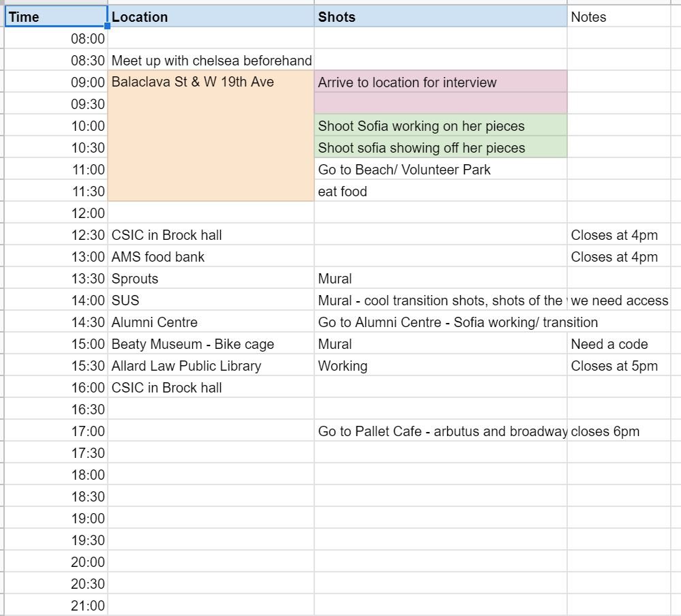The width and height of the screenshot is (681, 616).
Task: Select the green Shoot Sofia working on her pieces cell
Action: point(440,126)
